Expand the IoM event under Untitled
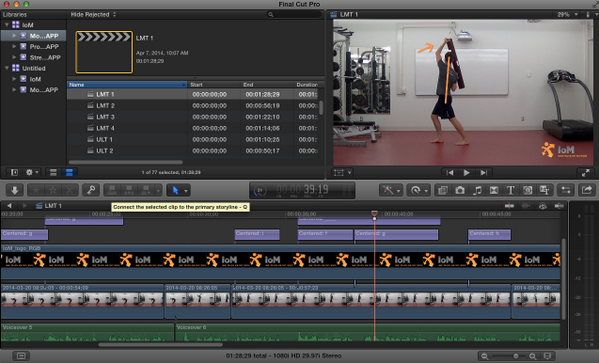Screen dimensions: 599x363 (14, 79)
